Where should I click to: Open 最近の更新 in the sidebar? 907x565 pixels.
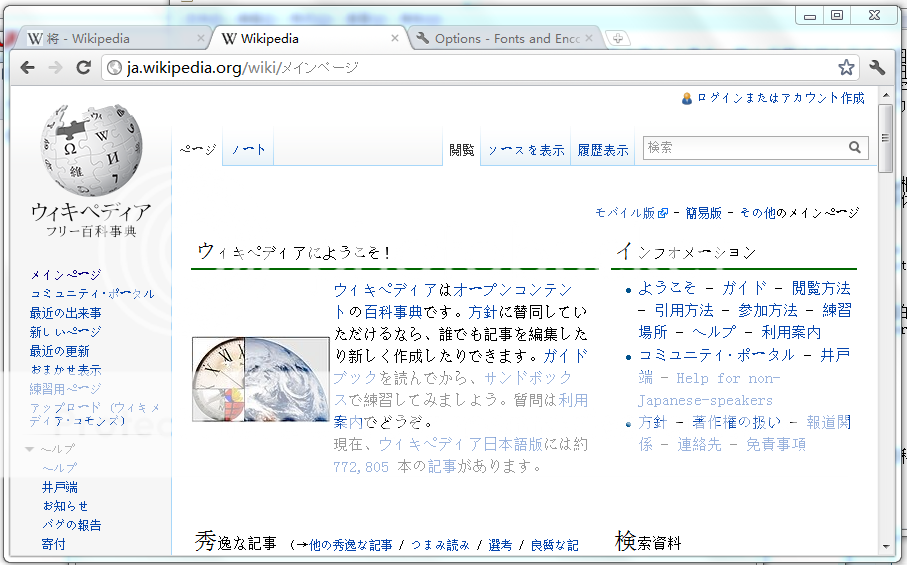[x=60, y=351]
